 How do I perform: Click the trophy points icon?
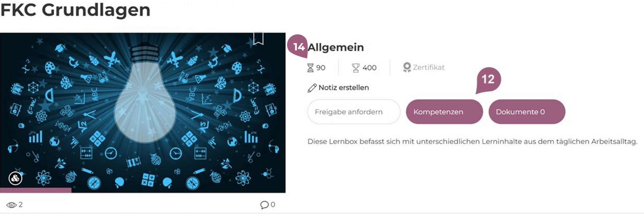tap(355, 68)
